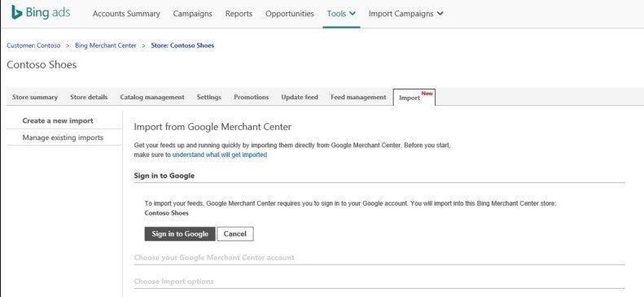Screen dimensions: 644x297
Task: Open Opportunities in top navigation
Action: (290, 14)
